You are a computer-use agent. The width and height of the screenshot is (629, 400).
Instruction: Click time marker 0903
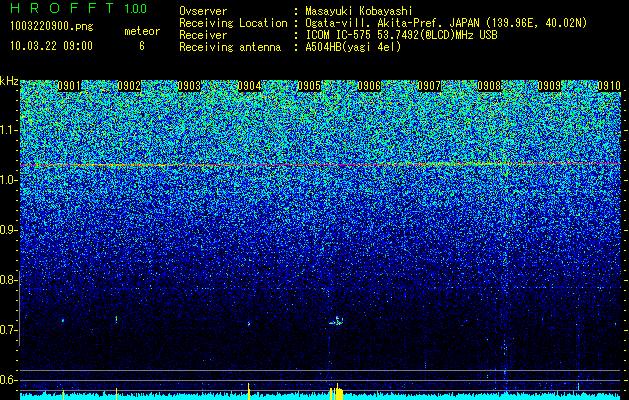(189, 86)
